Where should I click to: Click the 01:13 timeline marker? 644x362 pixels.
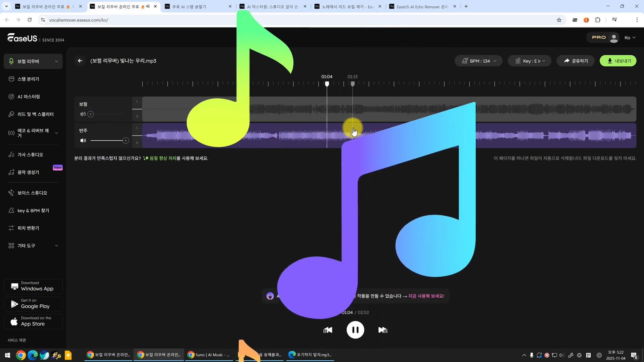(353, 84)
